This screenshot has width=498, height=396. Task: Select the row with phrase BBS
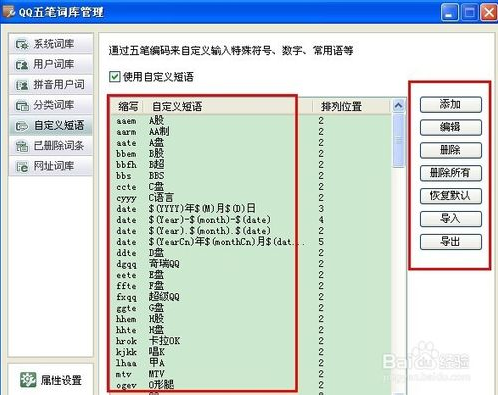pos(250,176)
